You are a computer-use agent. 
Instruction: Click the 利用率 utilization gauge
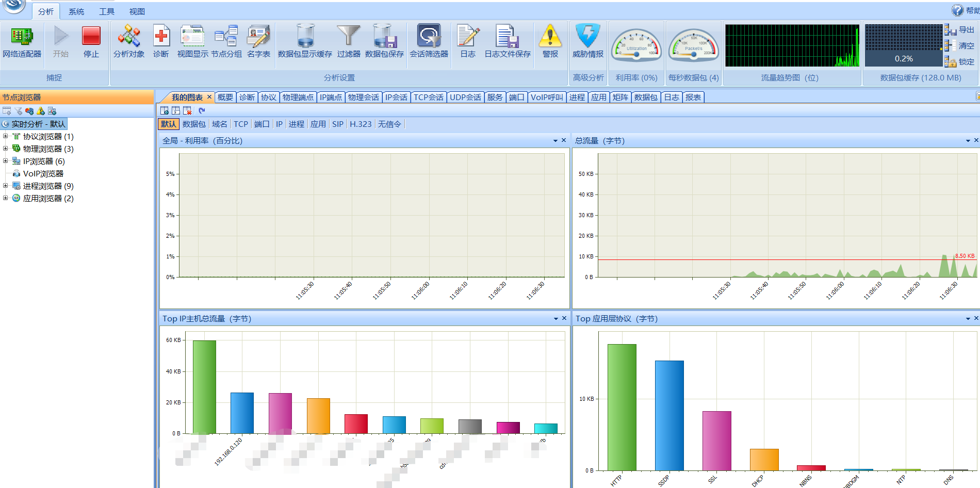click(x=636, y=45)
